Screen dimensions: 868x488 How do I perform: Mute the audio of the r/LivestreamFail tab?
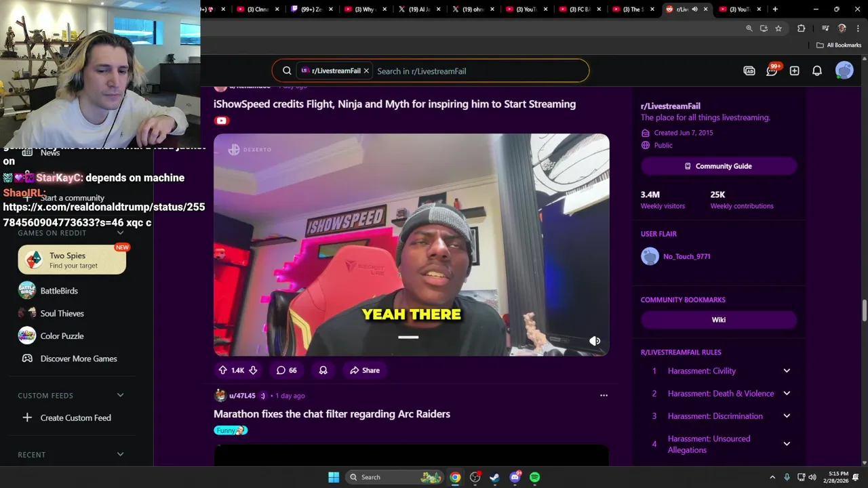(x=694, y=9)
